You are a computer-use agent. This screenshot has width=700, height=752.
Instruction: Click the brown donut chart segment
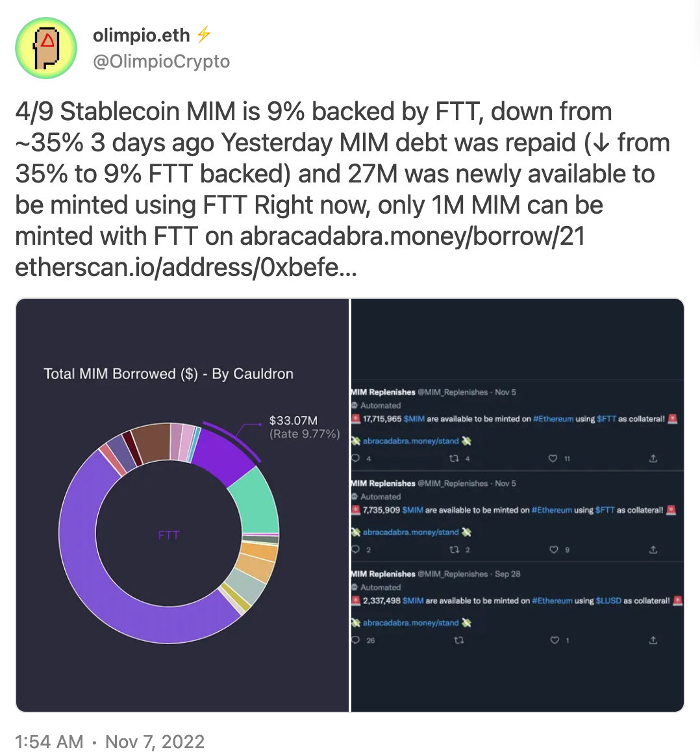[x=151, y=444]
